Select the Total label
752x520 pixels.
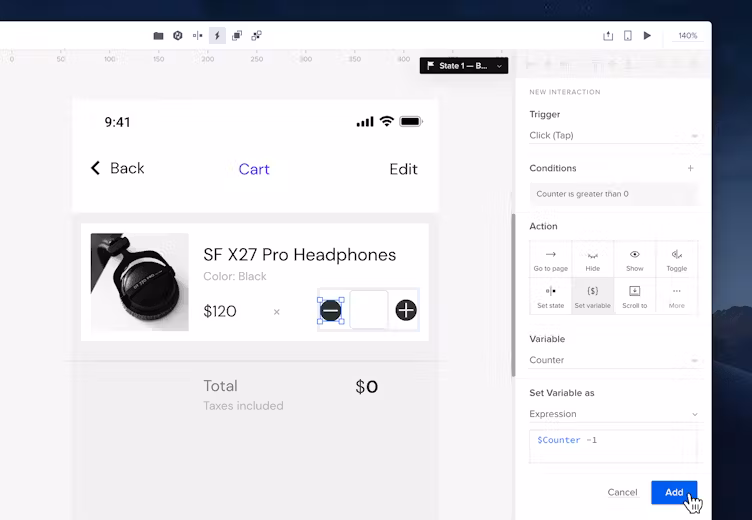[220, 386]
